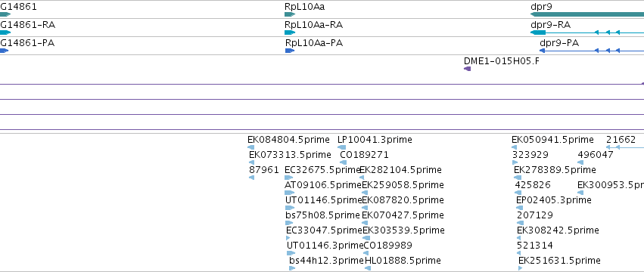644x272 pixels.
Task: Select the DME1-015H05.F feature label
Action: click(x=501, y=61)
